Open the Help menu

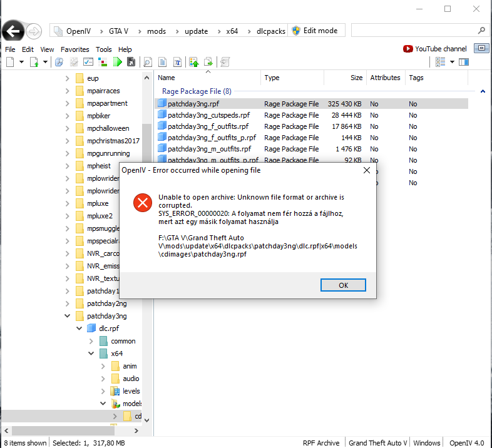click(125, 49)
